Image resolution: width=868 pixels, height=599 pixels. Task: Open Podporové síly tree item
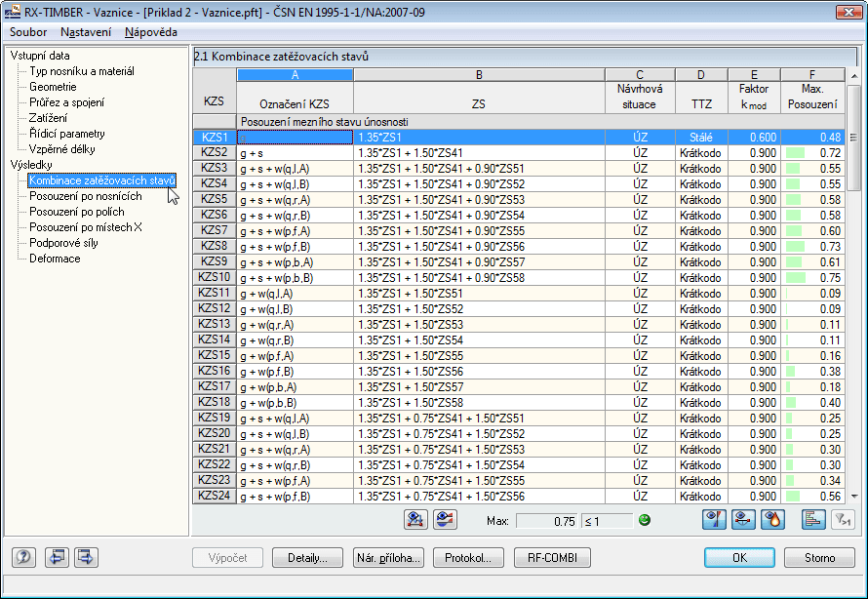click(x=63, y=243)
